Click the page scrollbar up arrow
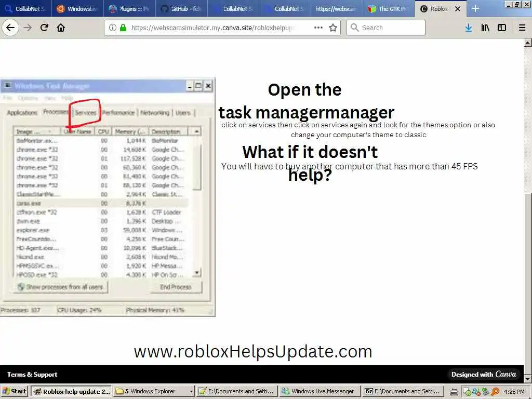Image resolution: width=532 pixels, height=399 pixels. coord(528,43)
